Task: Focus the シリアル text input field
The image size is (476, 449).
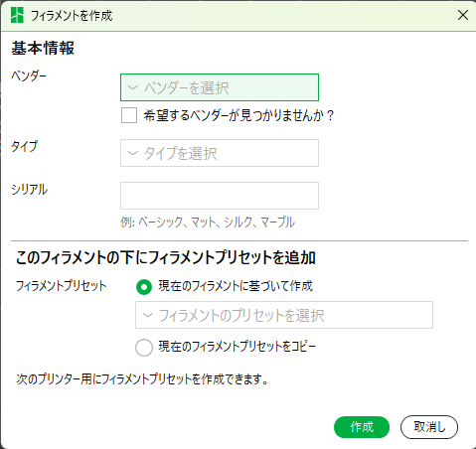Action: tap(220, 196)
